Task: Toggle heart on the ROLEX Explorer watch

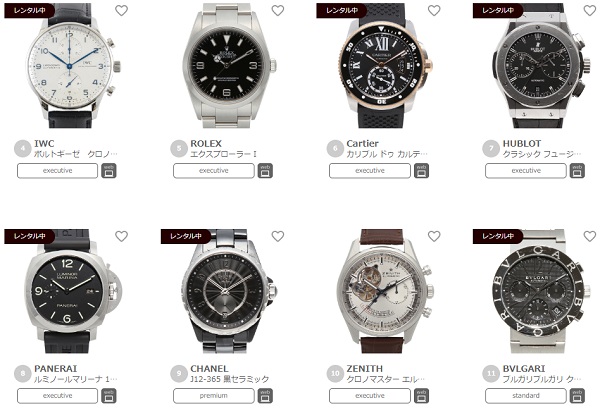Action: click(x=278, y=11)
